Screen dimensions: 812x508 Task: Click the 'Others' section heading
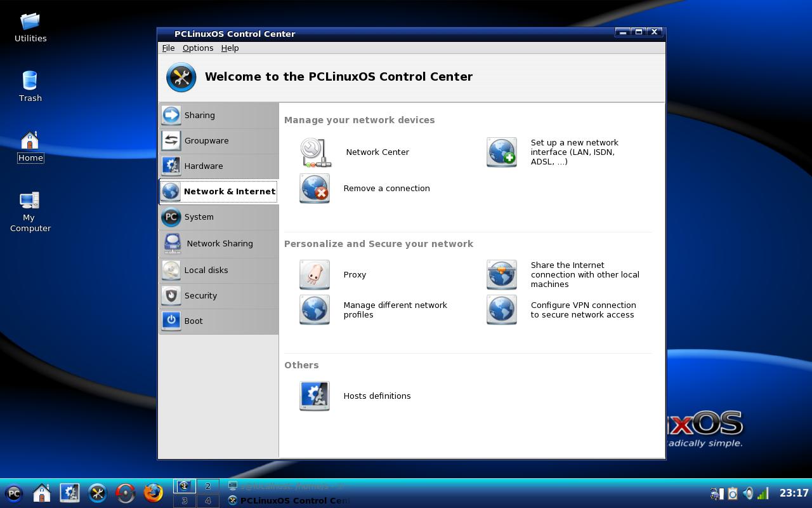coord(301,365)
